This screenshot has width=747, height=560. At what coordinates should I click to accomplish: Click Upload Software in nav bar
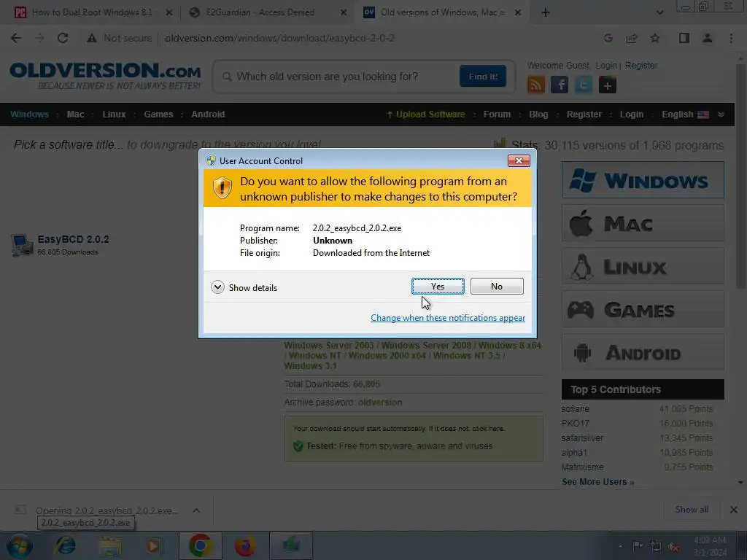[x=425, y=114]
